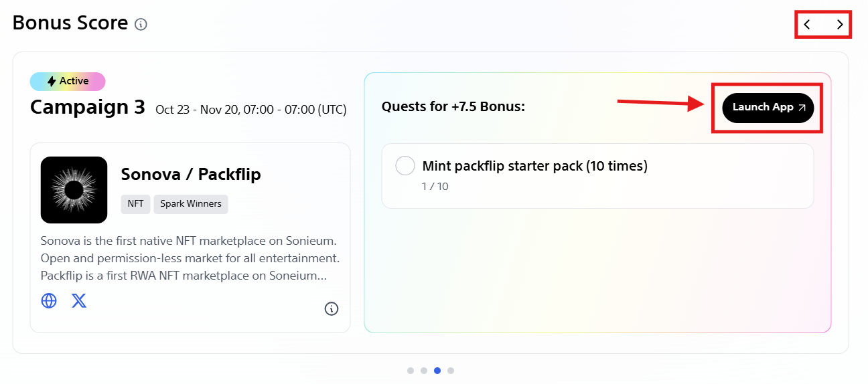Open the Sonova X (Twitter) profile

(x=79, y=301)
